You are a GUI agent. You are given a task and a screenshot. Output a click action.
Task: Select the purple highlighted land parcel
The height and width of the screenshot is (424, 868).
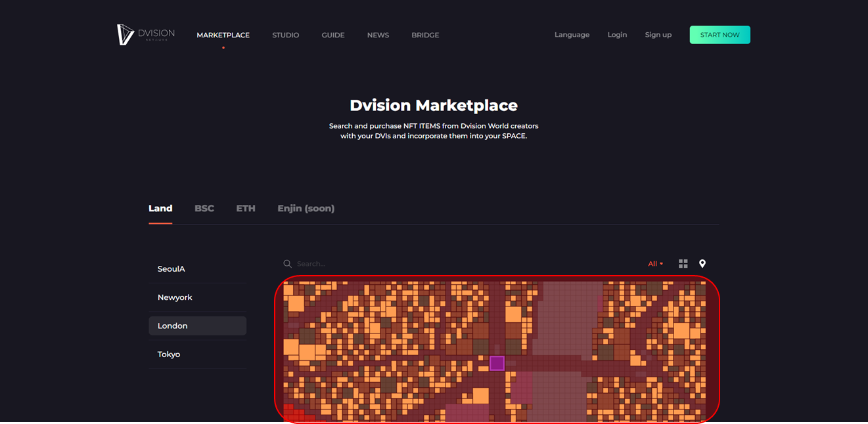point(497,363)
